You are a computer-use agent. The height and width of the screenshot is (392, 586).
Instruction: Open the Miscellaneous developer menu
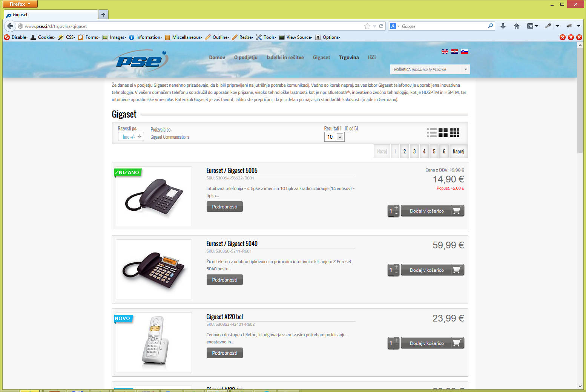point(184,37)
